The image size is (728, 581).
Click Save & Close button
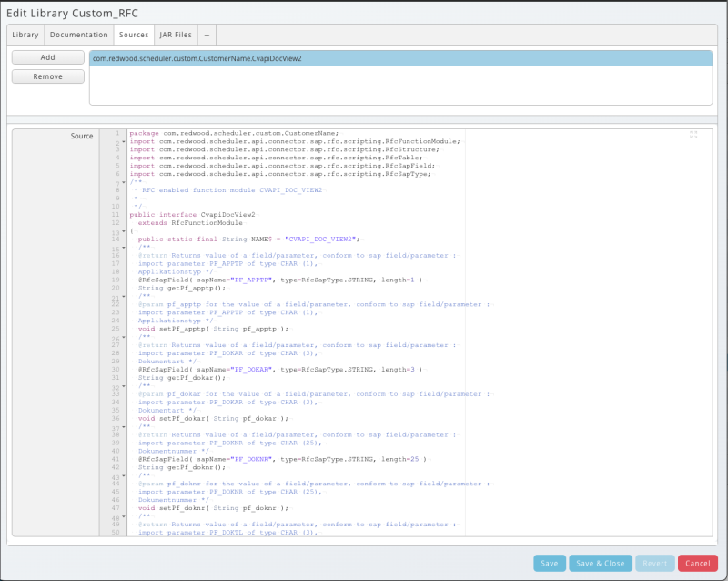click(x=601, y=564)
